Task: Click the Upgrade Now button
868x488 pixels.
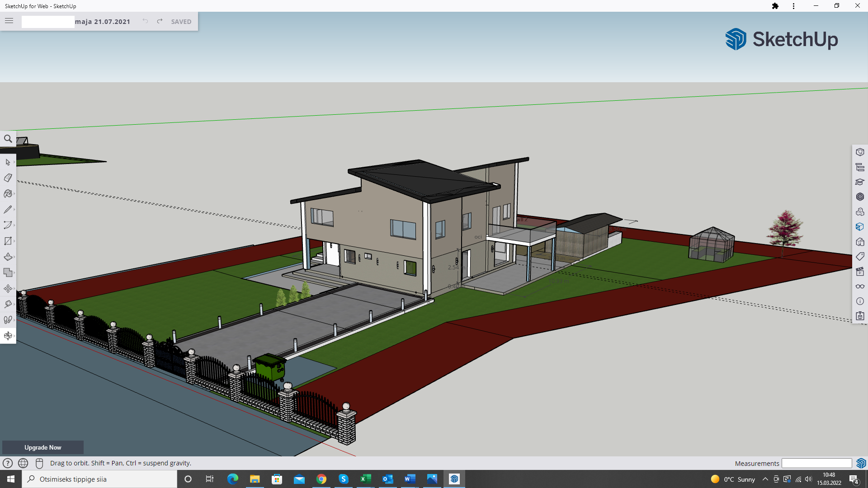Action: (43, 447)
